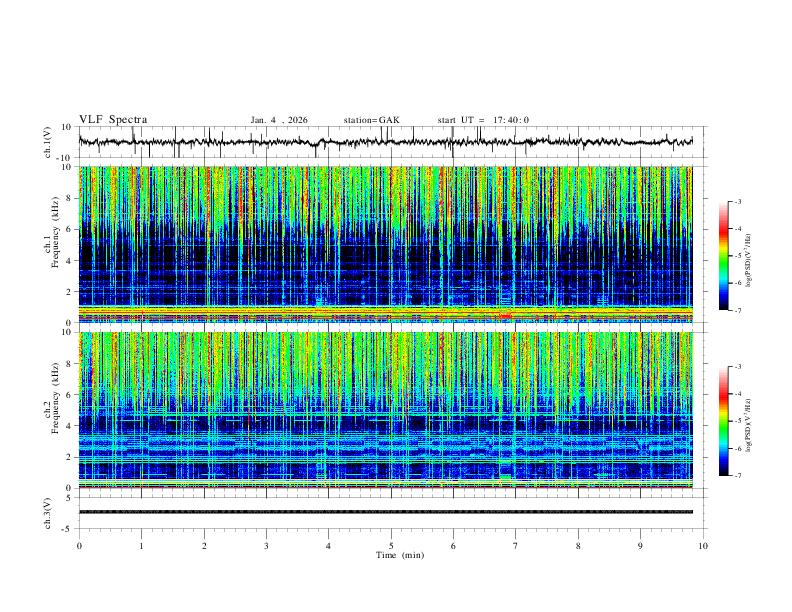Click the ch.1 "Frequency (kHz)" axis label

(x=55, y=230)
